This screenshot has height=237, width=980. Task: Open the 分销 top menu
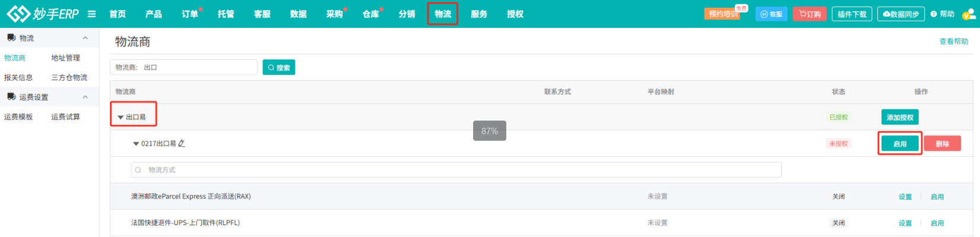pyautogui.click(x=407, y=14)
